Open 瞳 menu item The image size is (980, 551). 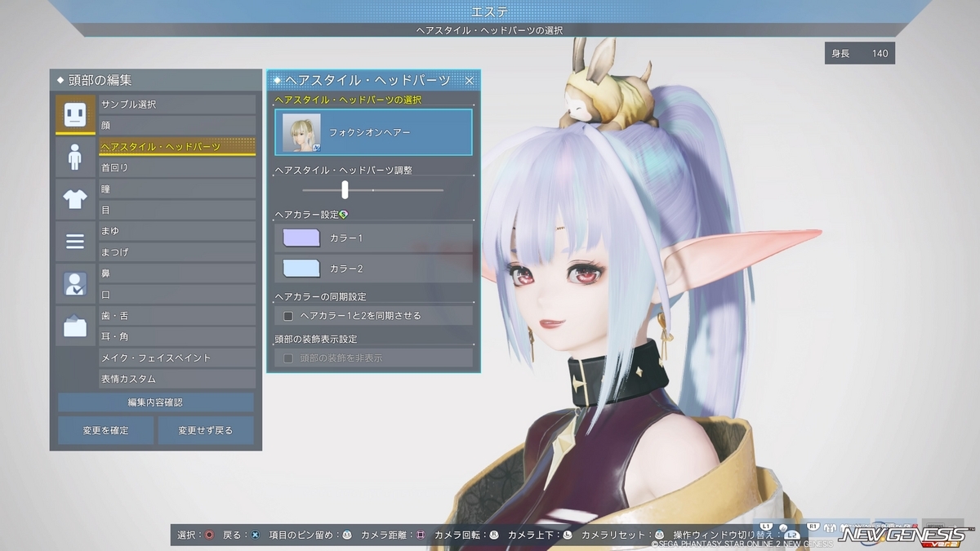tap(177, 189)
